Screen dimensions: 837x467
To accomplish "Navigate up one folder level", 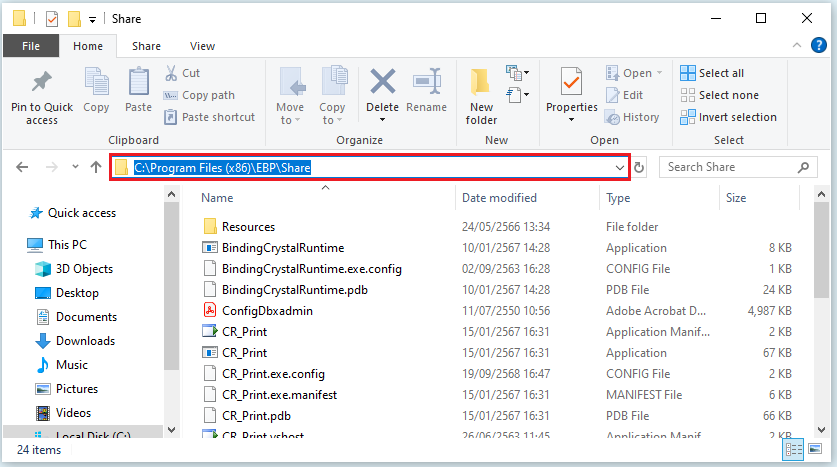I will pyautogui.click(x=96, y=168).
